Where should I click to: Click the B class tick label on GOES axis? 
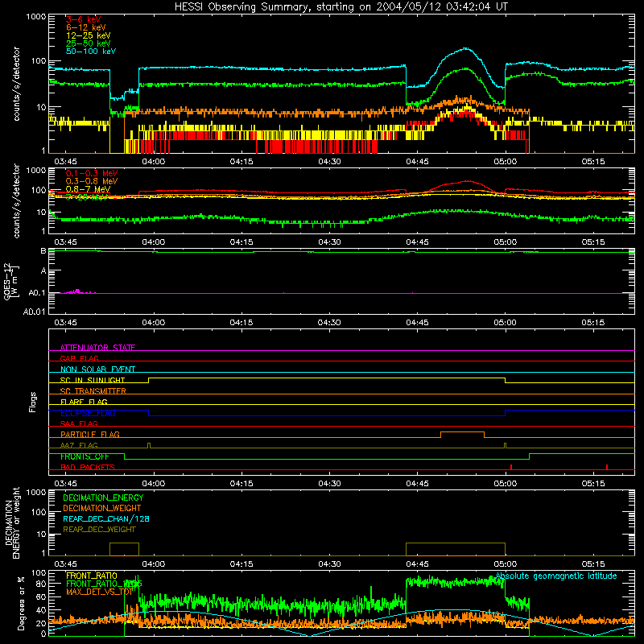43,250
